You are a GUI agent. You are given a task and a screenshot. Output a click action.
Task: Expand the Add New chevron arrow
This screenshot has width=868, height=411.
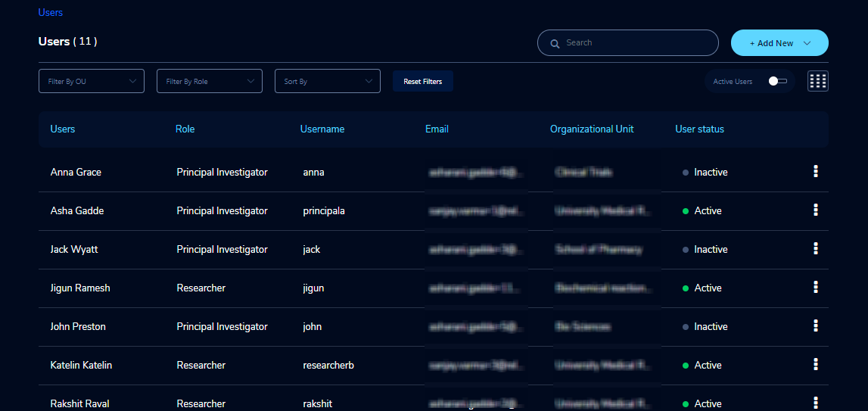tap(807, 42)
